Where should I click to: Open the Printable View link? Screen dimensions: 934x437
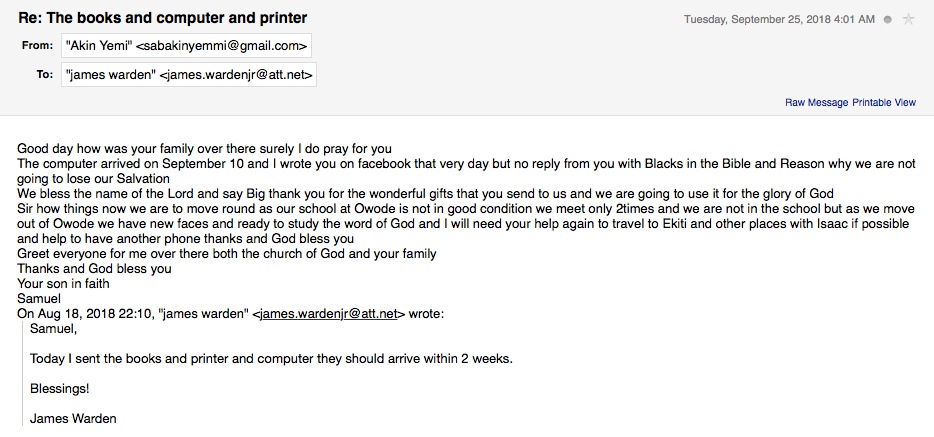point(884,103)
